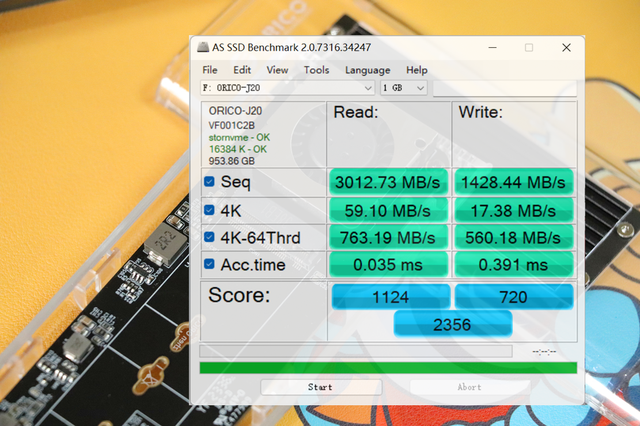Uncheck the Seq test checkbox
The height and width of the screenshot is (426, 640).
coord(209,182)
